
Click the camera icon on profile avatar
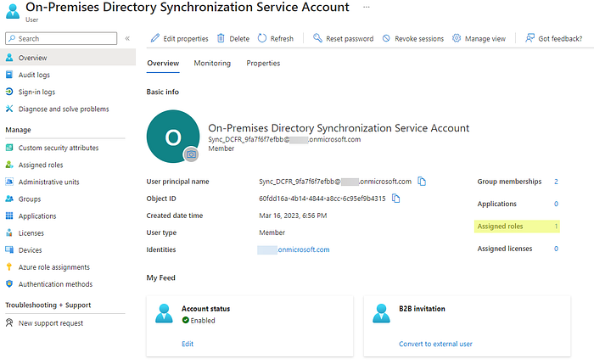(x=191, y=154)
